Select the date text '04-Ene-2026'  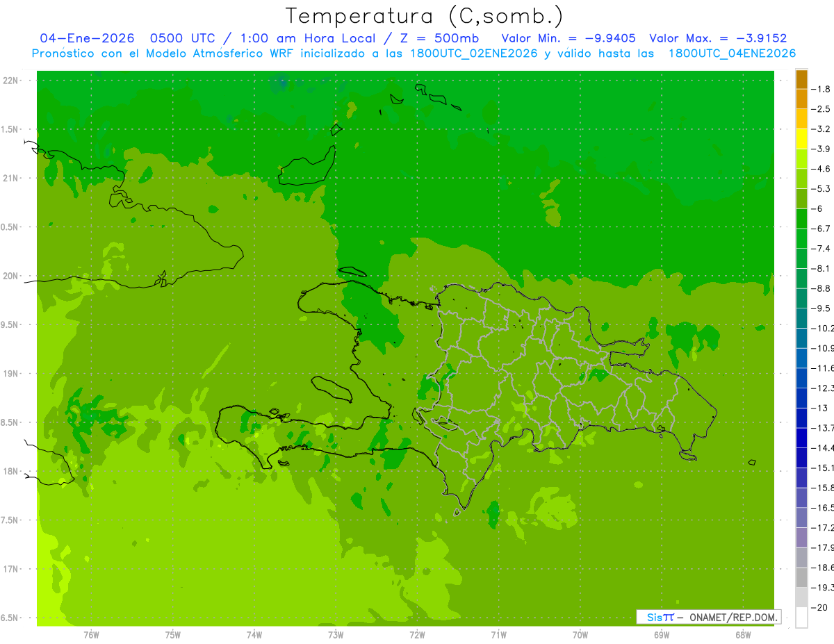(87, 39)
